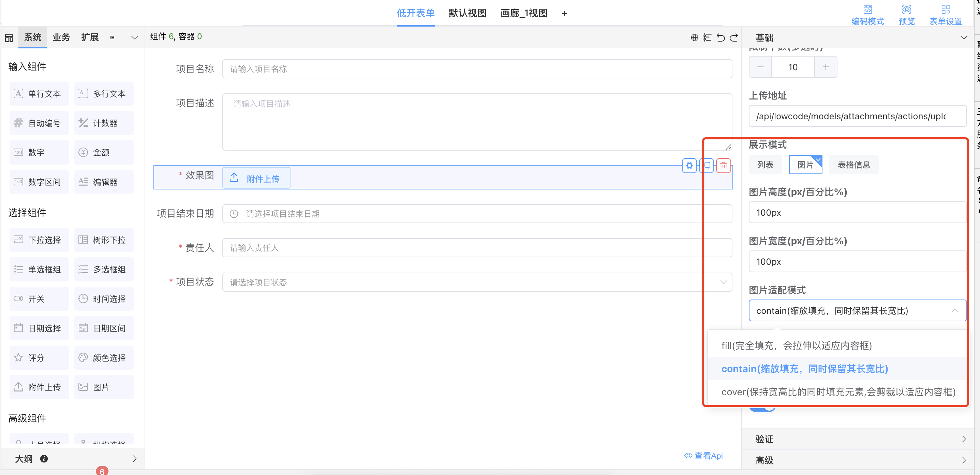Image resolution: width=980 pixels, height=475 pixels.
Task: Select 列表 display mode
Action: pyautogui.click(x=765, y=165)
